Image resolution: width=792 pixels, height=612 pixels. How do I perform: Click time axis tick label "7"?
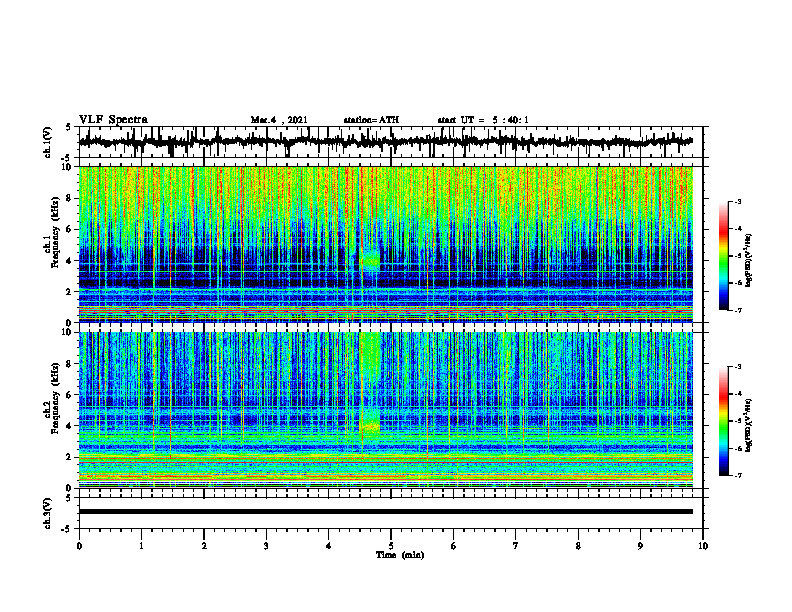click(516, 546)
